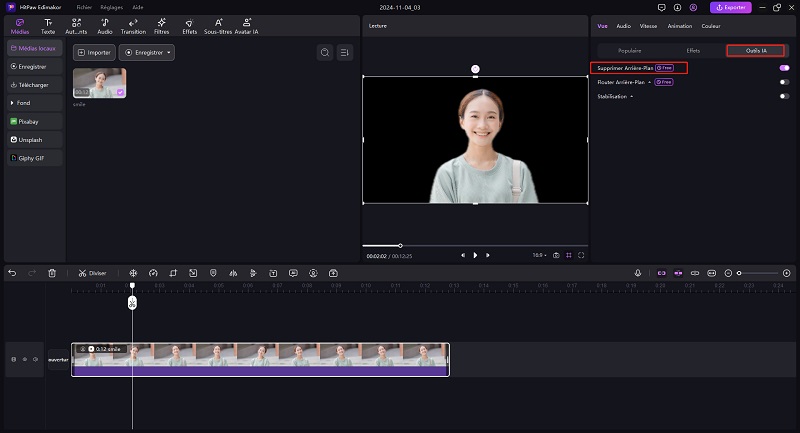The height and width of the screenshot is (433, 800).
Task: Click the undo arrow in timeline toolbar
Action: (12, 273)
